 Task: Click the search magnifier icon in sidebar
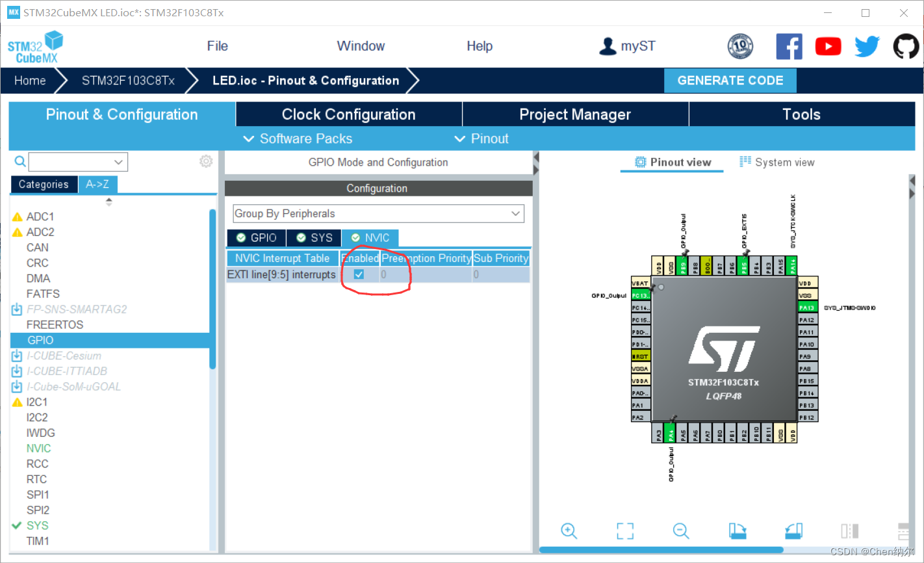point(20,161)
